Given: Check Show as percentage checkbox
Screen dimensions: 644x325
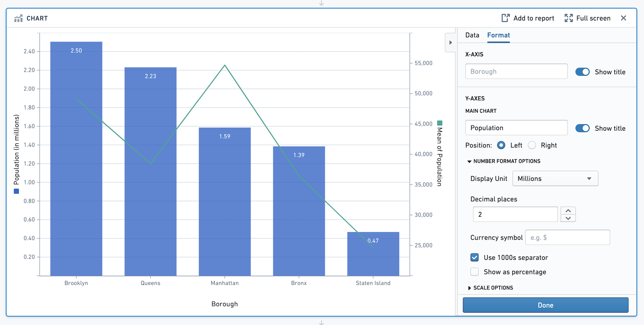Looking at the screenshot, I should coord(474,272).
